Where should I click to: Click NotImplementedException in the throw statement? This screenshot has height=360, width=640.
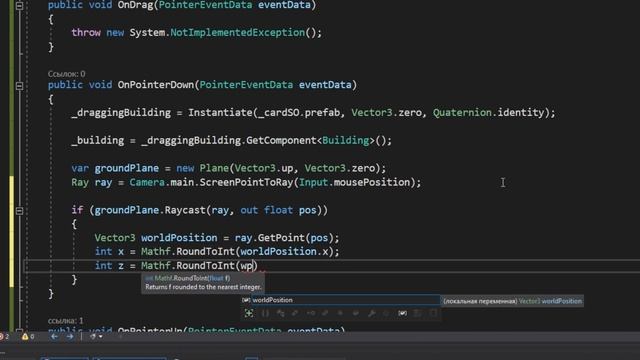click(237, 33)
